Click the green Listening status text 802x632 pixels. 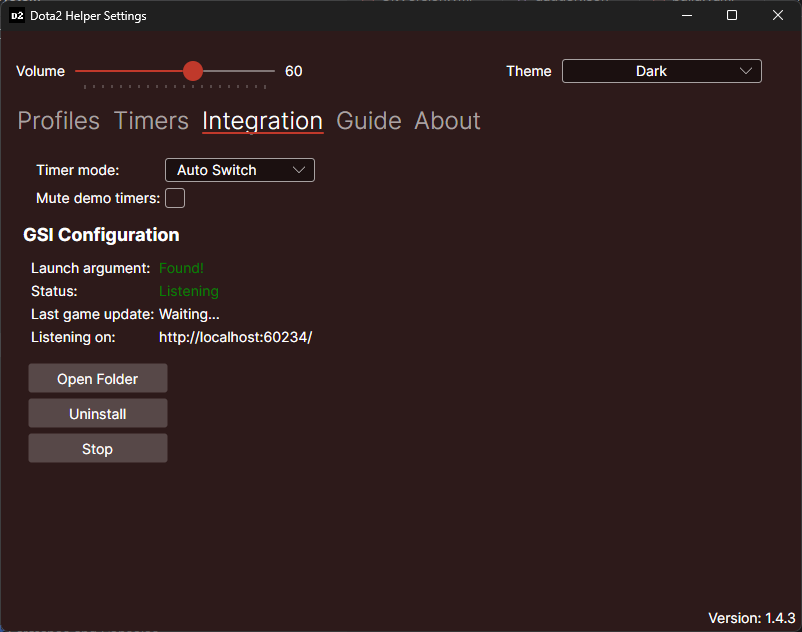tap(188, 291)
